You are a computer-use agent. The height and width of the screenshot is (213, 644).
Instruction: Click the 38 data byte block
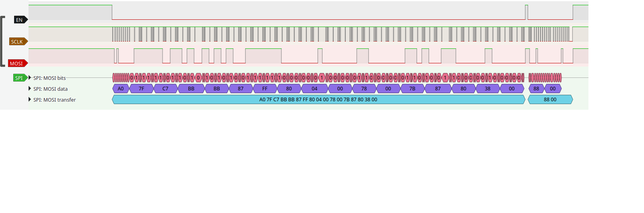coord(488,88)
